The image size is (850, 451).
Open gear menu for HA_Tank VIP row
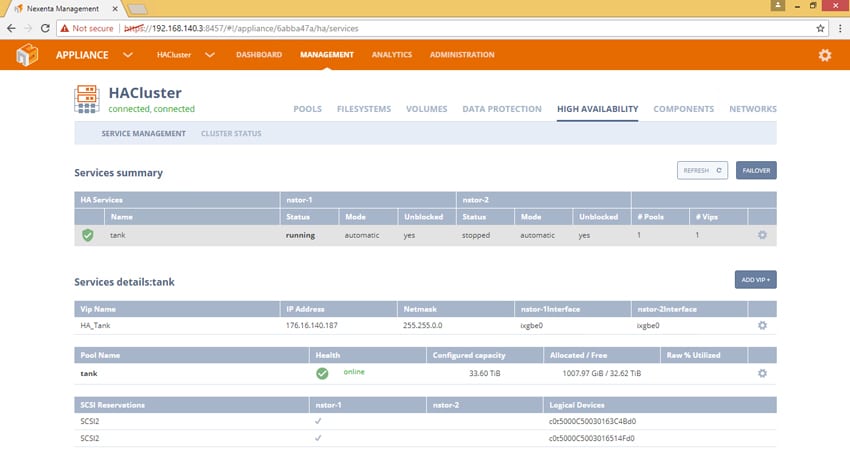[x=762, y=325]
